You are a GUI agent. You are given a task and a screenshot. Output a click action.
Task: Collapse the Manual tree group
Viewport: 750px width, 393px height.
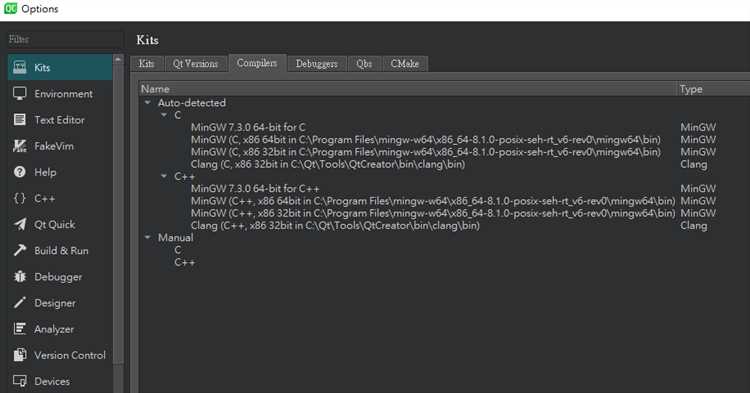pyautogui.click(x=148, y=237)
